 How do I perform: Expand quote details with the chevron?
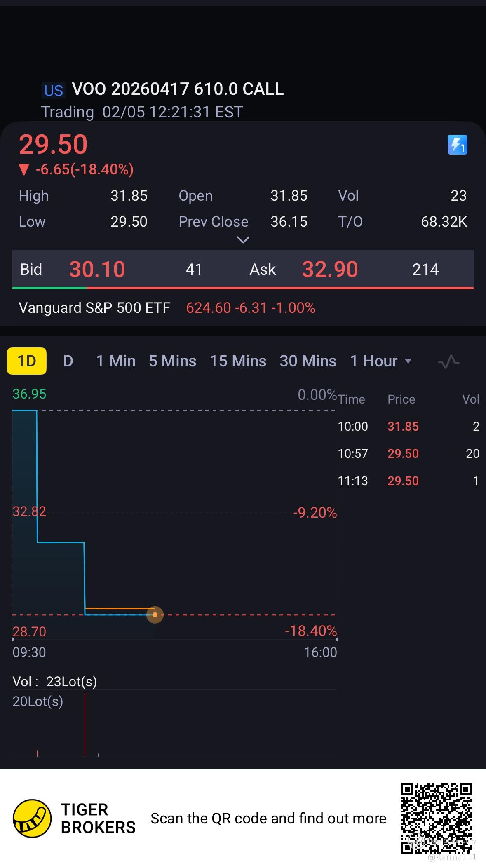[x=243, y=239]
